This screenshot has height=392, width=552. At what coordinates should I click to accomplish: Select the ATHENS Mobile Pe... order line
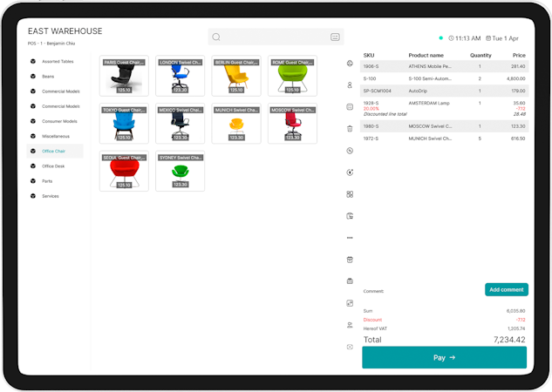click(x=444, y=66)
